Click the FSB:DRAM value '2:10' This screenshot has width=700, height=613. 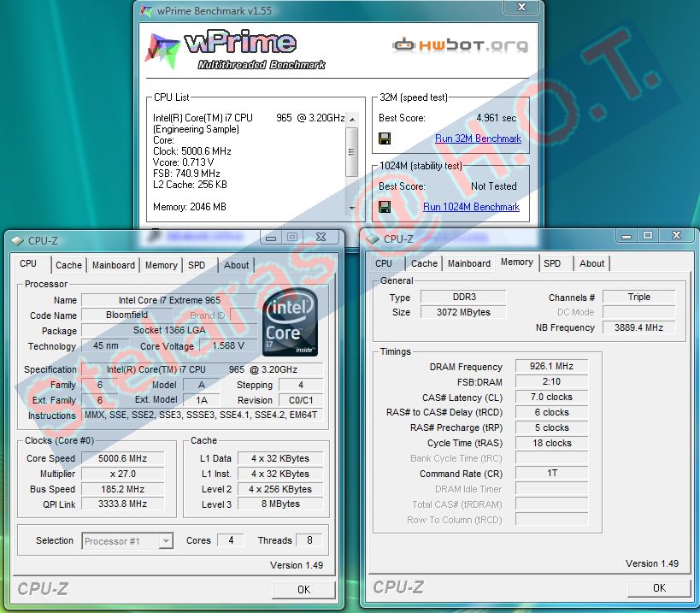(552, 381)
